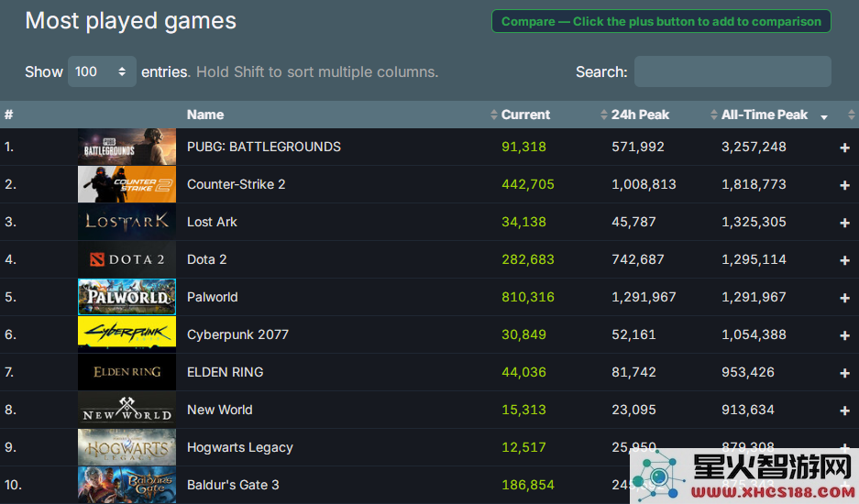Open the entries-per-page dropdown showing 100
The image size is (859, 504).
point(102,71)
